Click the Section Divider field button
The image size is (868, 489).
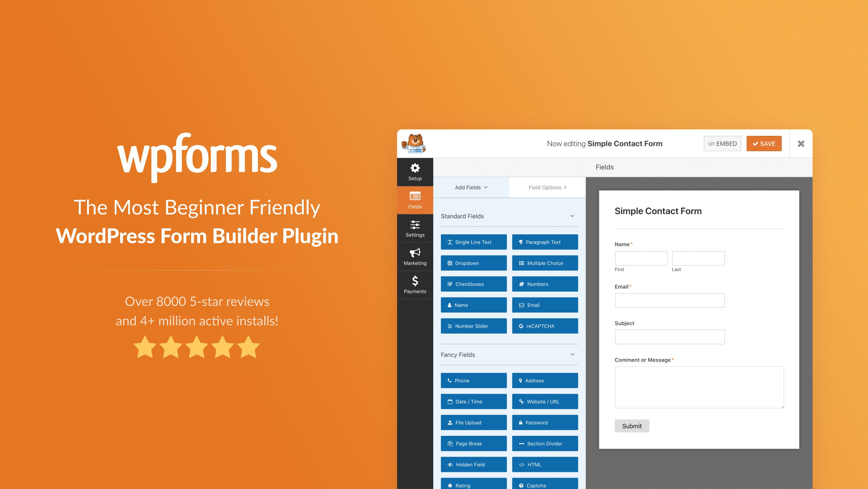[544, 443]
